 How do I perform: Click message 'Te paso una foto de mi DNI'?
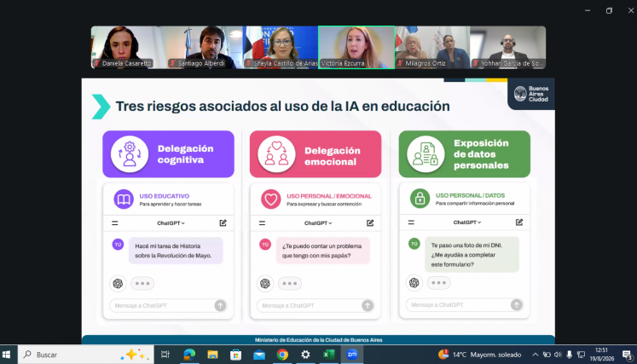pyautogui.click(x=472, y=255)
